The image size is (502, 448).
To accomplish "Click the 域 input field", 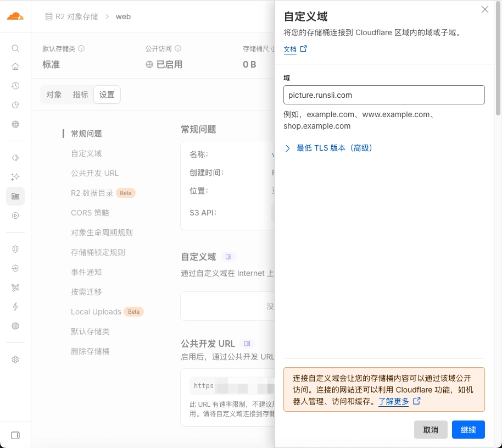I will click(384, 95).
